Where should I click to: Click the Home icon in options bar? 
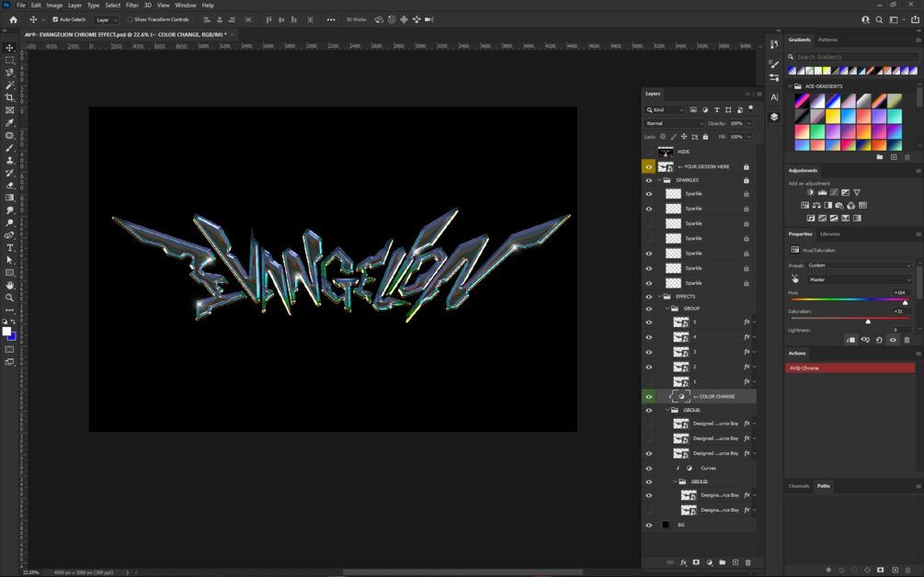pyautogui.click(x=13, y=19)
